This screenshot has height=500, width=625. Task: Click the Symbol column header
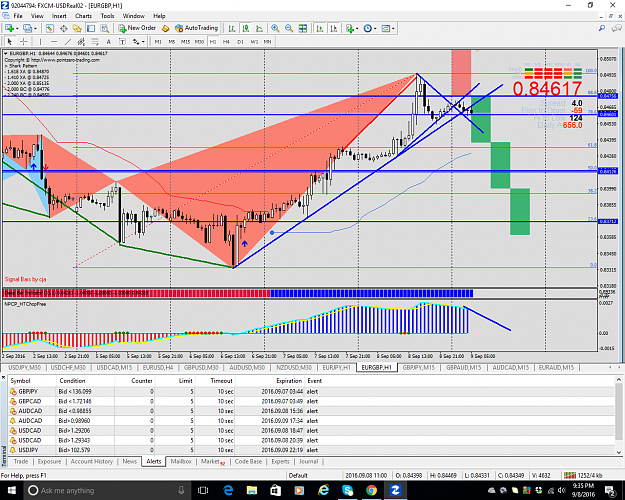[x=32, y=381]
